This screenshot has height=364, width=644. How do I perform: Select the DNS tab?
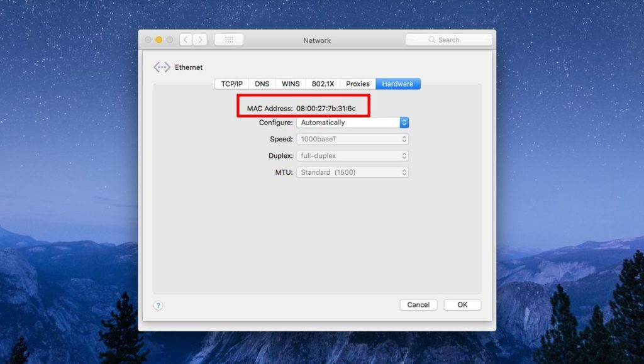pos(262,83)
